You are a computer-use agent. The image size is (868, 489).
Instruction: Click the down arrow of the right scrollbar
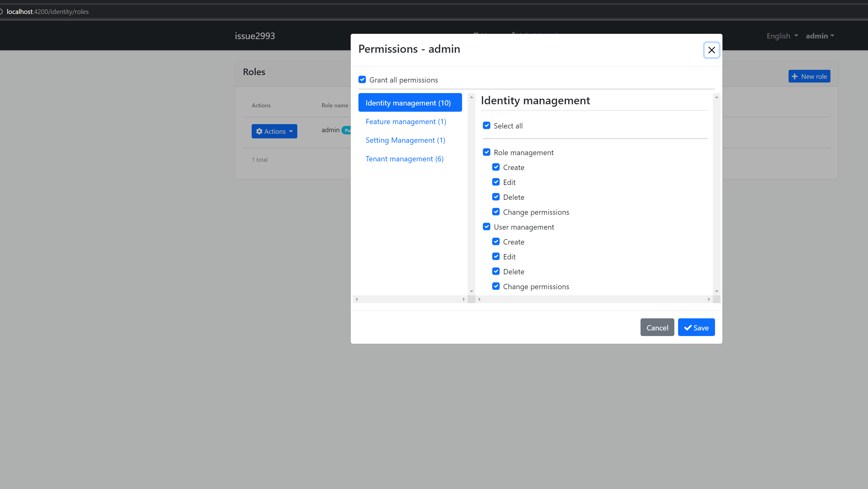click(717, 291)
